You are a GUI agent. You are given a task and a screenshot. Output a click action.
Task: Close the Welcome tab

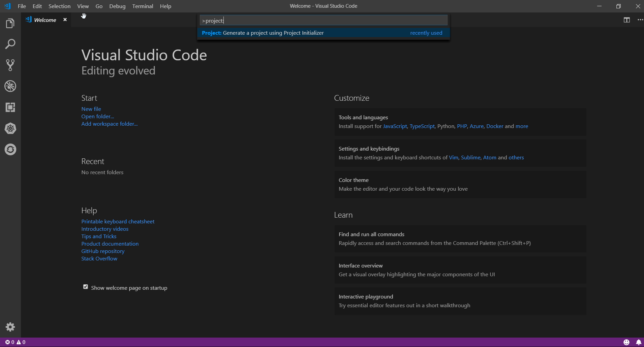coord(65,20)
